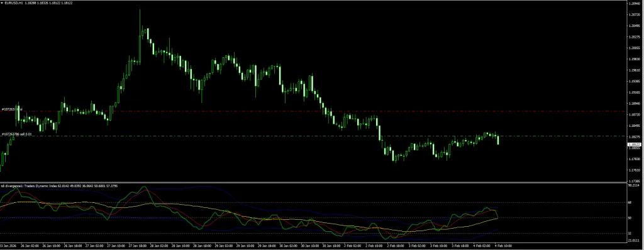
Task: Click the 50 level on indicator scale
Action: tap(629, 217)
